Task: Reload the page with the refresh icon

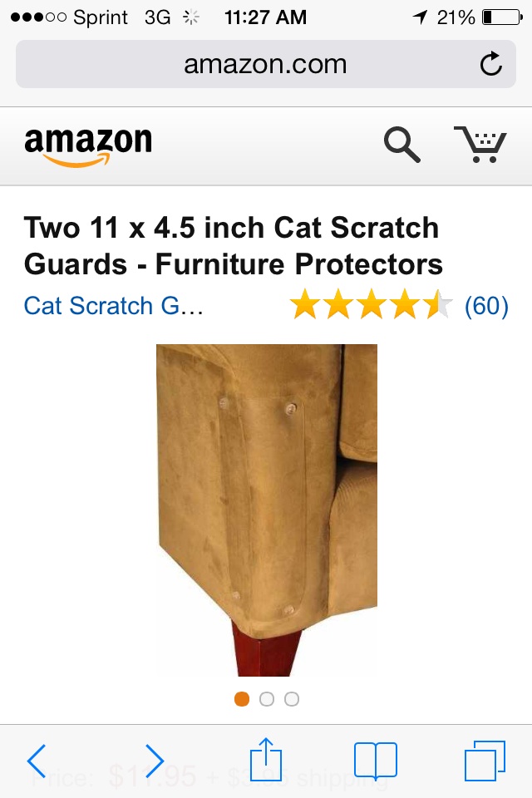Action: pos(491,64)
